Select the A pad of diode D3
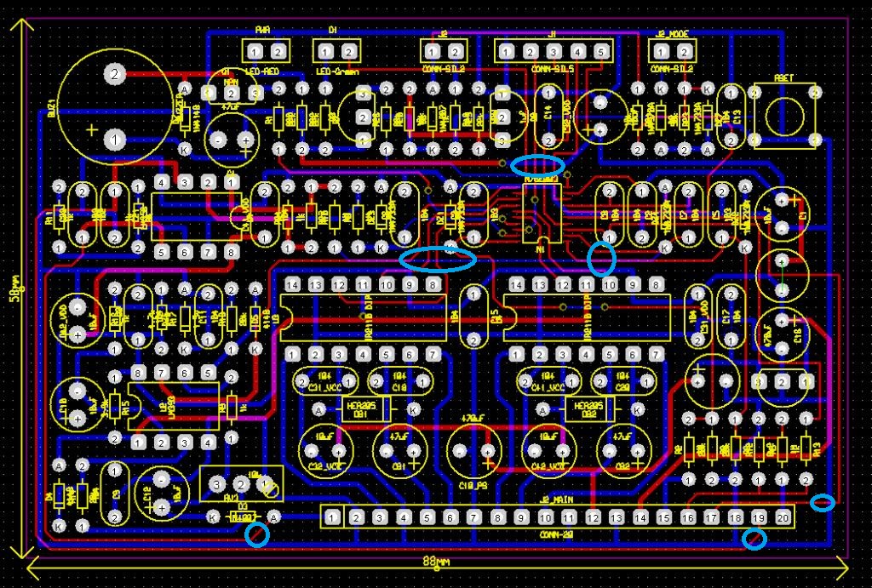Image resolution: width=872 pixels, height=588 pixels. pyautogui.click(x=273, y=517)
